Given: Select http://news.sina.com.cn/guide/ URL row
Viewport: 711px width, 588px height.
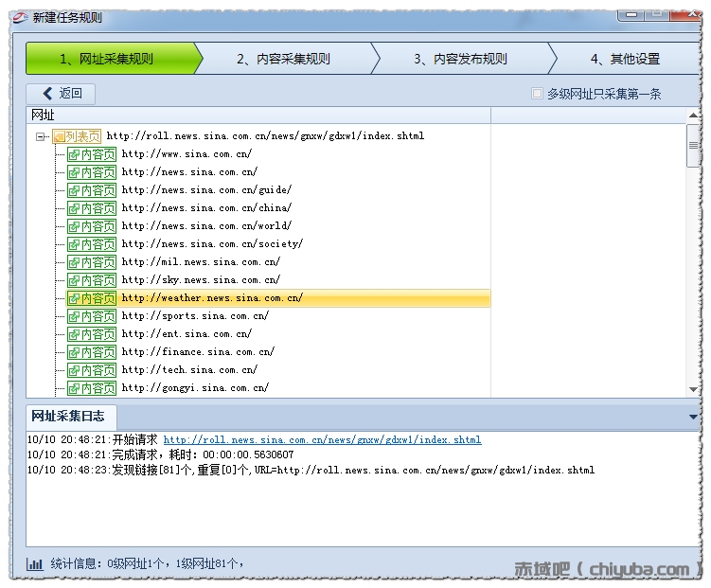Looking at the screenshot, I should click(206, 190).
